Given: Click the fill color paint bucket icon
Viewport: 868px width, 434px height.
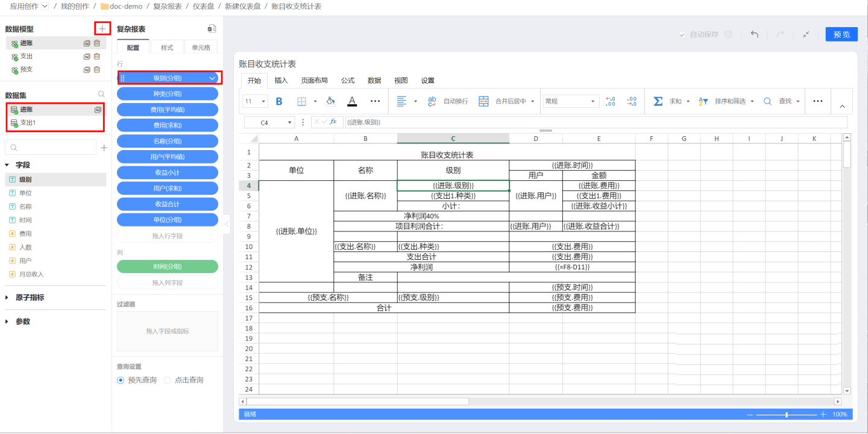Looking at the screenshot, I should pyautogui.click(x=330, y=101).
